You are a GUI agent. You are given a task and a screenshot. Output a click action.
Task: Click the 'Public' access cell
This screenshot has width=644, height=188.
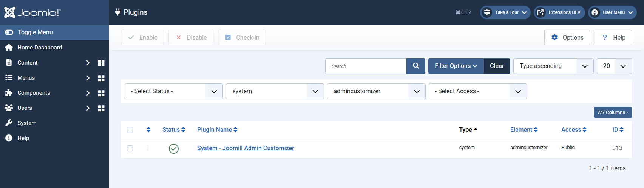tap(568, 148)
